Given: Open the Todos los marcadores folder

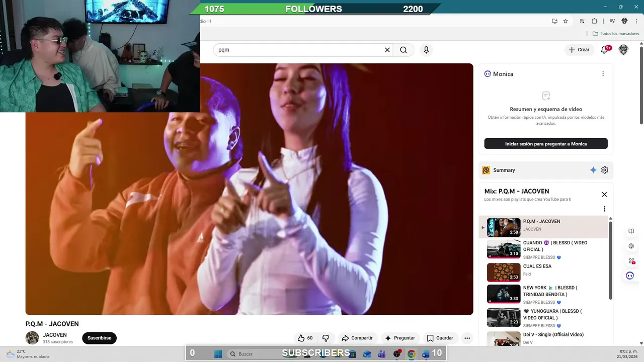Looking at the screenshot, I should 616,34.
